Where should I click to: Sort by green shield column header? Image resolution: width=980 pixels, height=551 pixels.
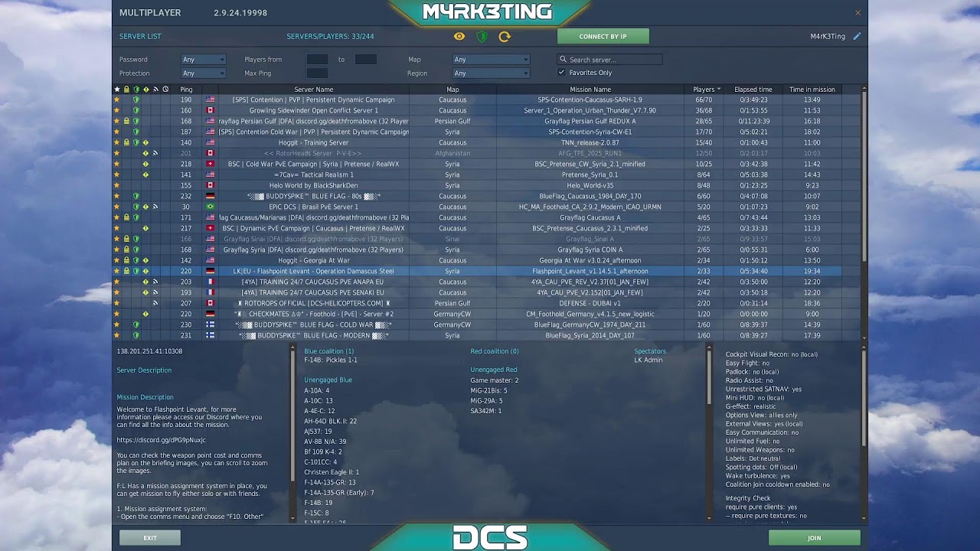(x=136, y=90)
